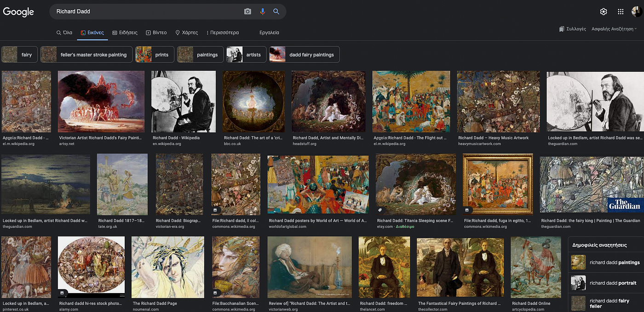Image resolution: width=644 pixels, height=312 pixels.
Task: Expand Ασφαλής Αναζήτηση dropdown
Action: (x=614, y=29)
